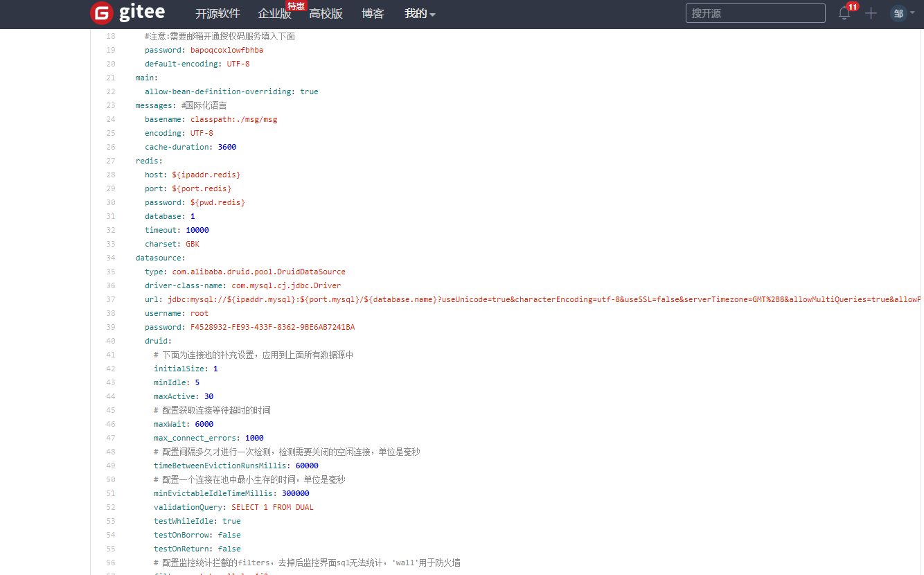Click the jdbc:mysql url value
Image resolution: width=924 pixels, height=575 pixels.
click(x=544, y=299)
